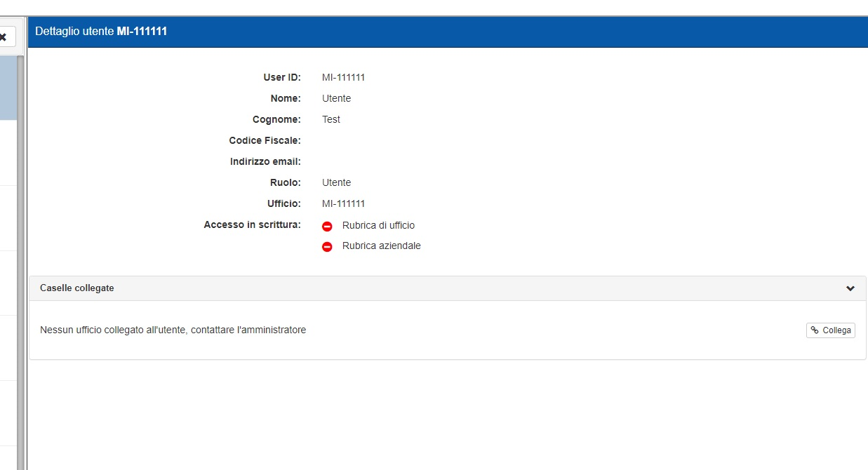Image resolution: width=868 pixels, height=470 pixels.
Task: Click the Indirizzo email label
Action: (x=265, y=162)
